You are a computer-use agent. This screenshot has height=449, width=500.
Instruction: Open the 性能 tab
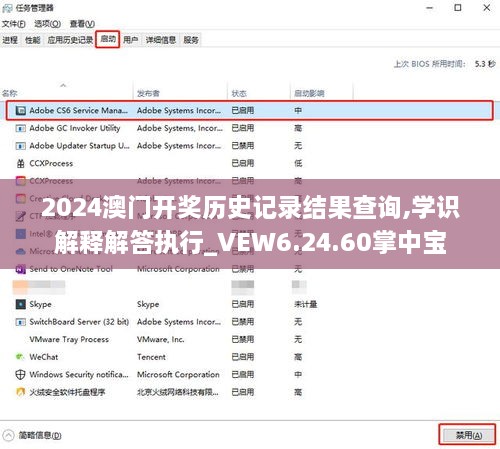pyautogui.click(x=33, y=40)
